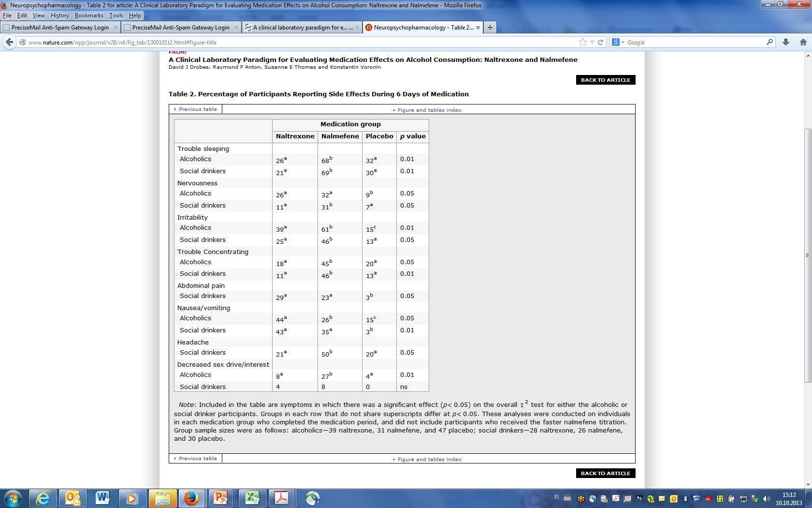
Task: Open the File menu
Action: (7, 15)
